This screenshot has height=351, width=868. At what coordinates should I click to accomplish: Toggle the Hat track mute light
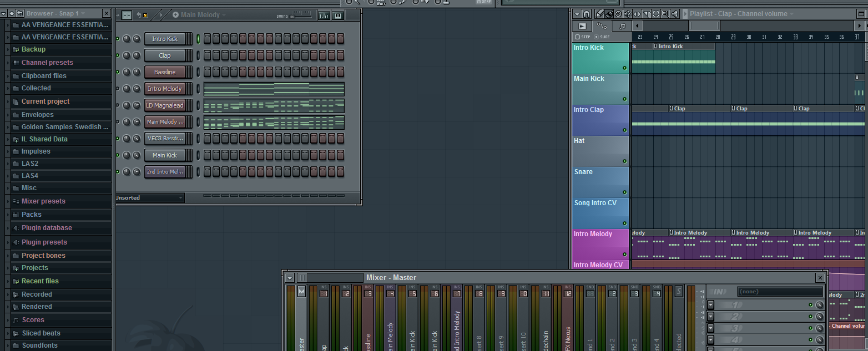pos(624,161)
